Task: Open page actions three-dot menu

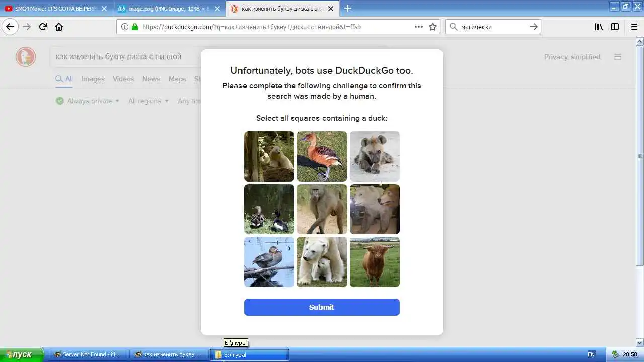Action: pyautogui.click(x=419, y=27)
